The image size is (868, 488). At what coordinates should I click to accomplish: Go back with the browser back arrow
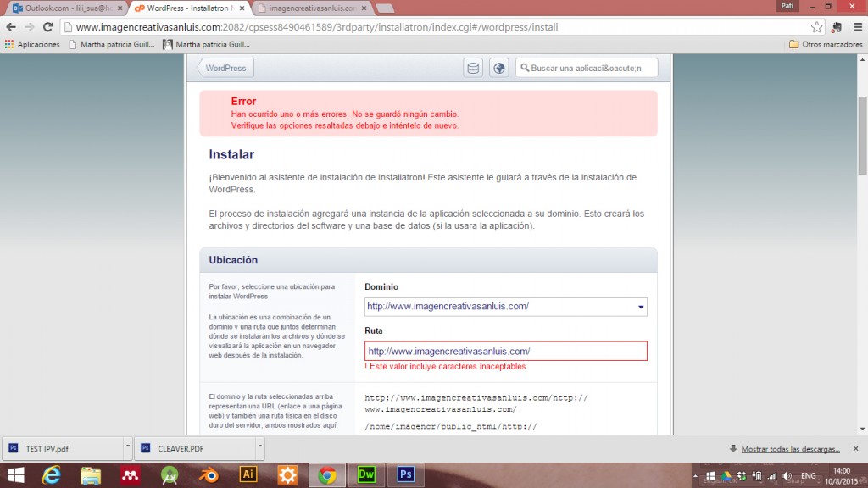point(10,26)
